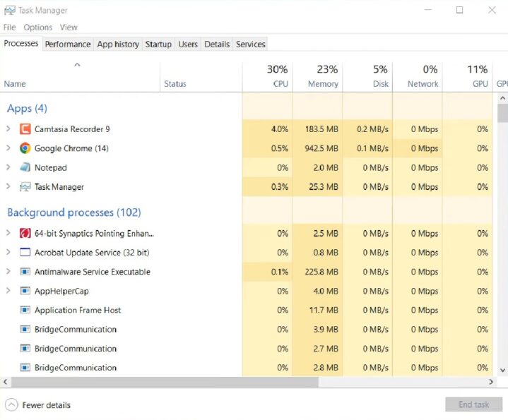Click the Notepad icon
508x420 pixels.
point(25,167)
